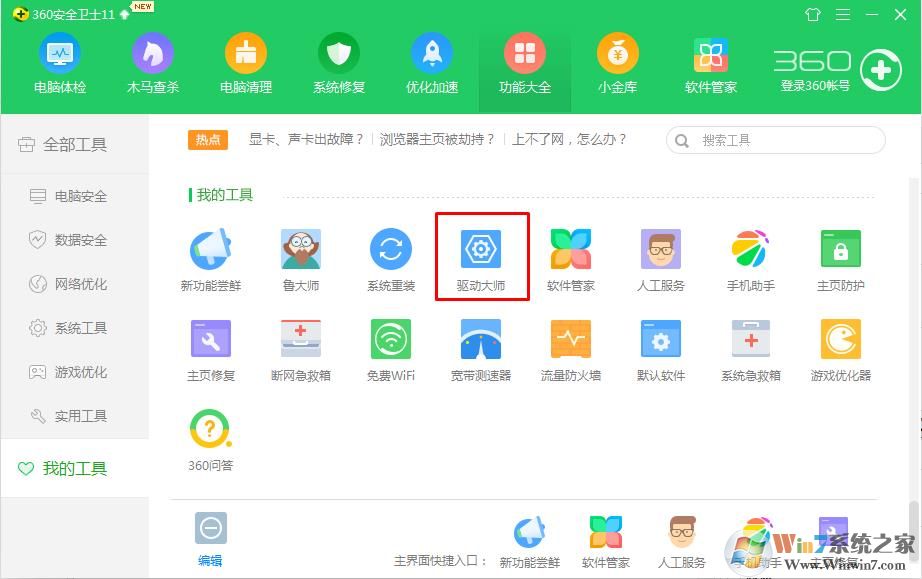Click 显卡、声卡出故障？ hot link
Image resolution: width=922 pixels, height=579 pixels.
point(306,139)
